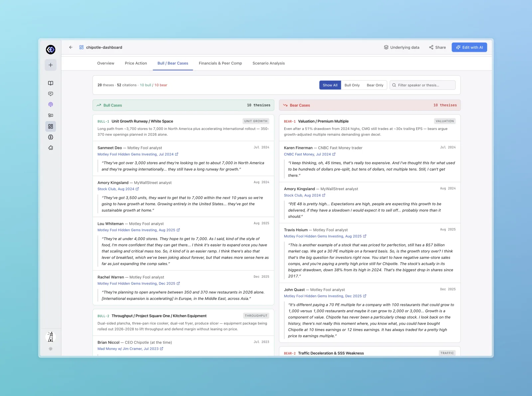Switch to the Price Action tab
Screen dimensions: 532x396
pyautogui.click(x=136, y=63)
